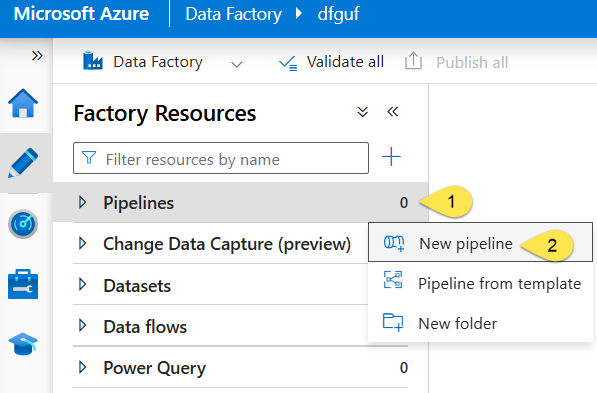The image size is (597, 393).
Task: Open the Manage toolbox icon
Action: (23, 284)
